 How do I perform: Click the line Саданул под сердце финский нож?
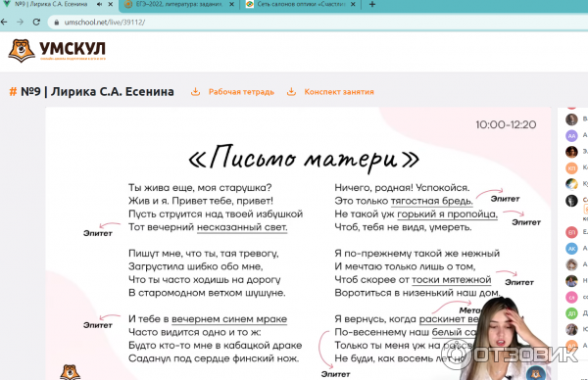coord(214,358)
